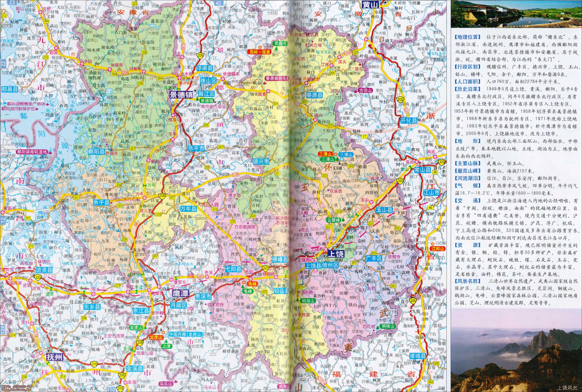Viewport: 582px width, 392px height.
Task: Select the 鹰潭 city label
Action: pyautogui.click(x=181, y=293)
